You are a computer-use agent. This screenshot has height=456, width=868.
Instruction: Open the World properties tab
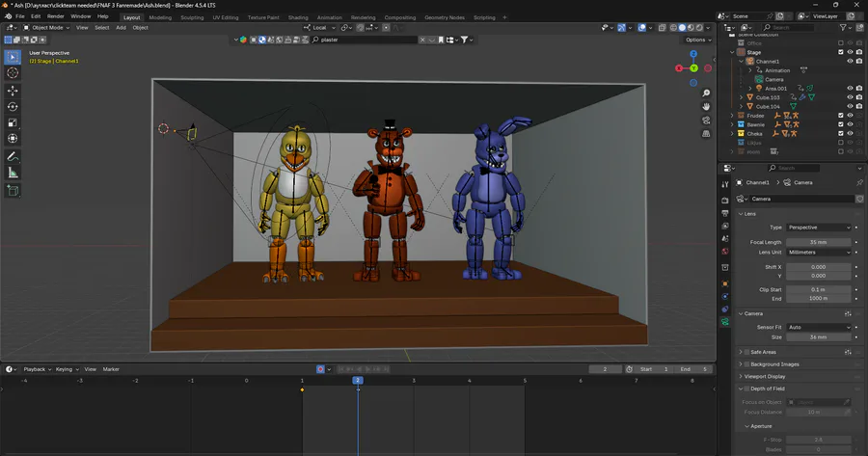725,252
